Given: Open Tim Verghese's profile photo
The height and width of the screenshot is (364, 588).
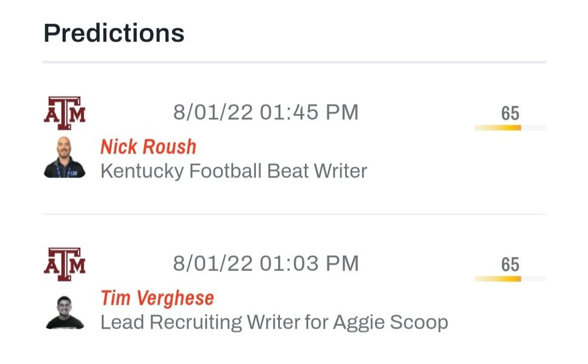Looking at the screenshot, I should (x=65, y=312).
